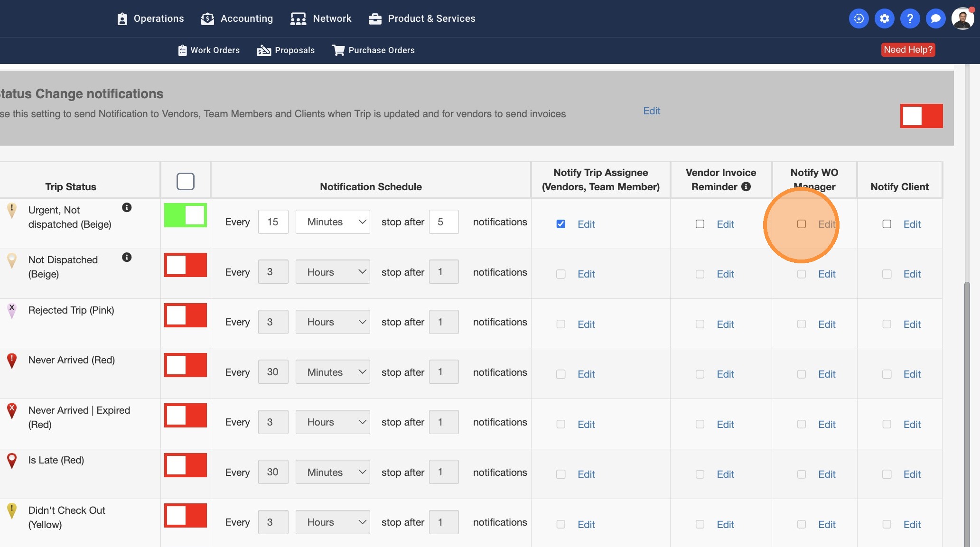Click info icon next to Vendor Invoice Reminder

(746, 186)
